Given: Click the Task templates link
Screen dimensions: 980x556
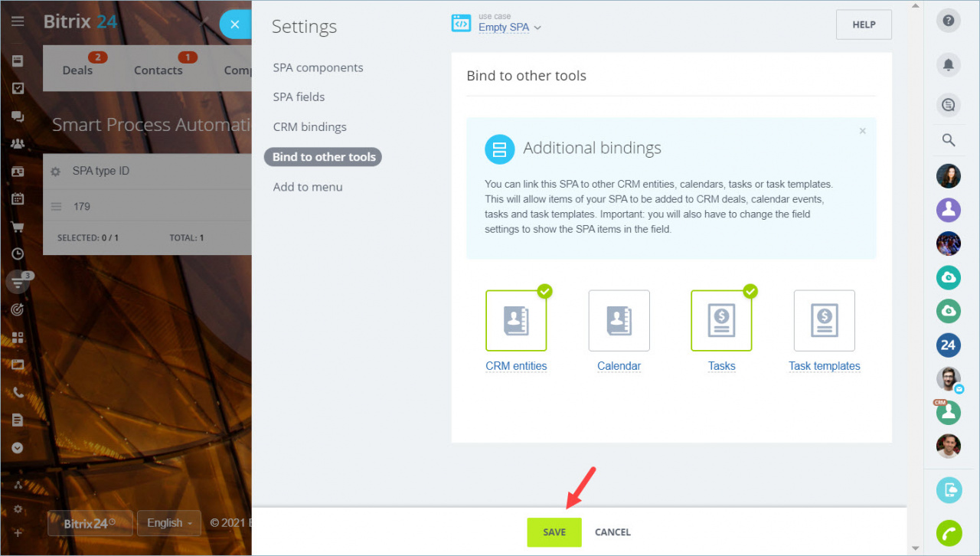Looking at the screenshot, I should pyautogui.click(x=825, y=366).
